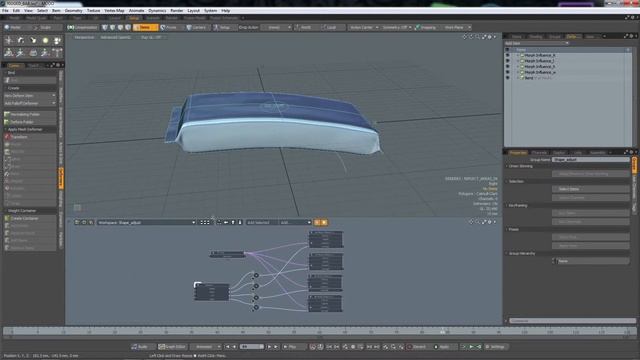Open the Vertex Map menu
The height and width of the screenshot is (360, 640).
pyautogui.click(x=114, y=11)
